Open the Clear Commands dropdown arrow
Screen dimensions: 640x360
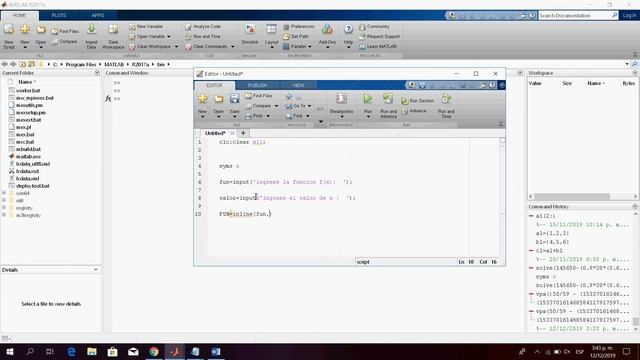(233, 47)
